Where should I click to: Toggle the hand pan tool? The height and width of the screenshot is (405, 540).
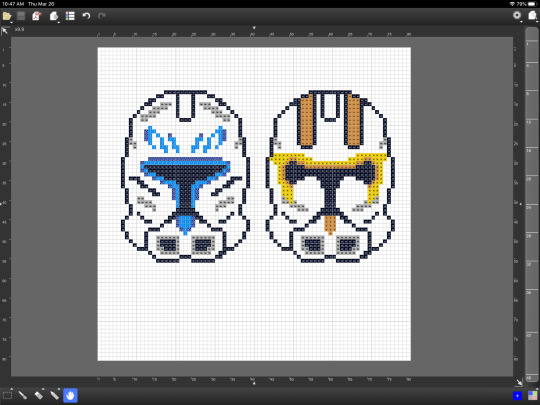(70, 395)
